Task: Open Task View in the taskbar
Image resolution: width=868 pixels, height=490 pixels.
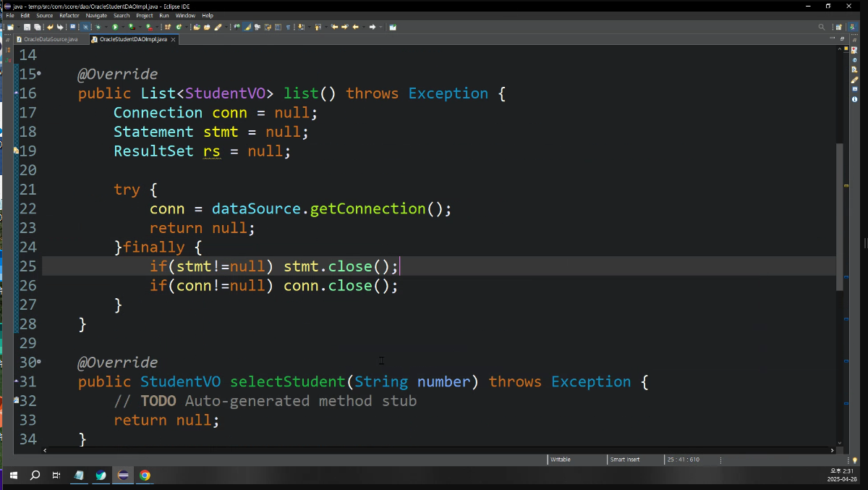Action: coord(56,476)
